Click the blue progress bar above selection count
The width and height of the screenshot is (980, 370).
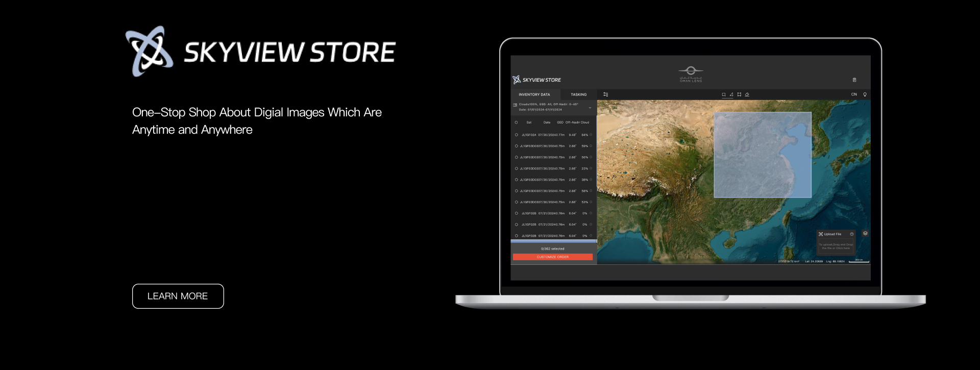[x=554, y=241]
